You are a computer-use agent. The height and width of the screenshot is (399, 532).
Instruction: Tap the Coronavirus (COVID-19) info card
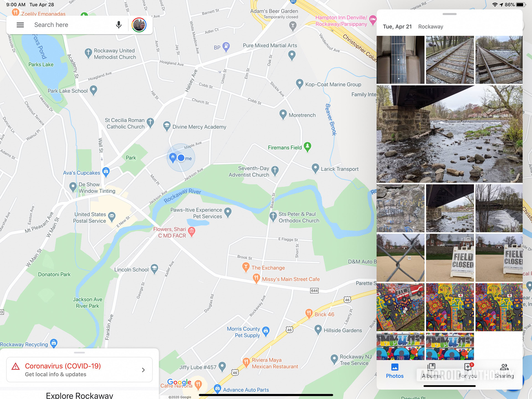coord(80,370)
